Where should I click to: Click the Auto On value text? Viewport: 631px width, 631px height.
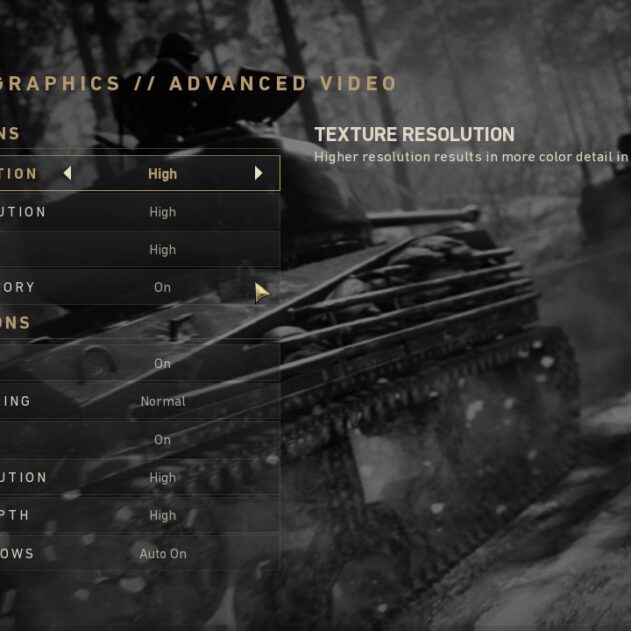click(163, 554)
